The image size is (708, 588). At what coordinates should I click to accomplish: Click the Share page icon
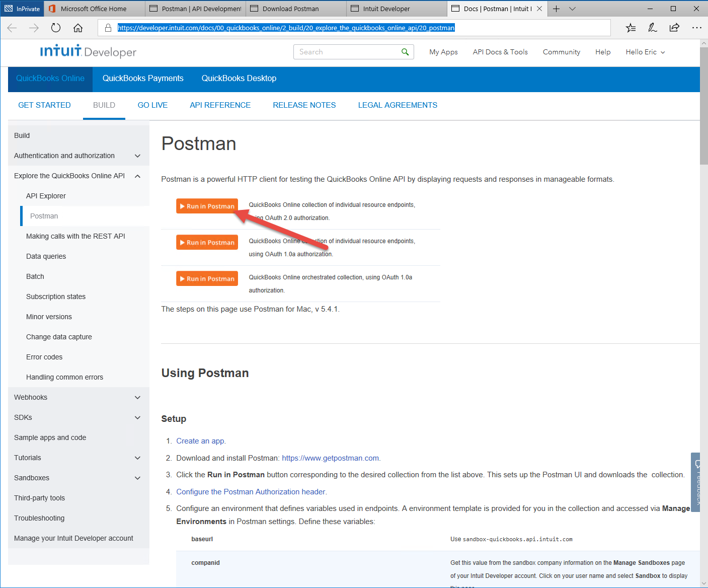[674, 28]
